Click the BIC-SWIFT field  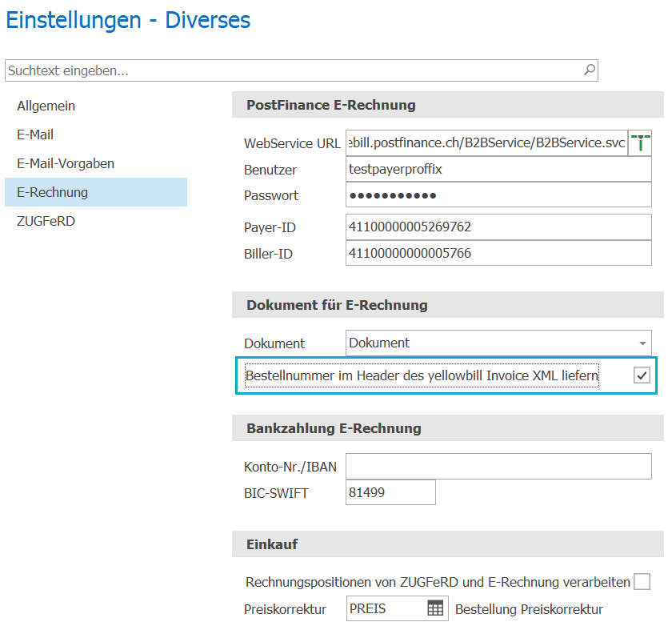390,492
